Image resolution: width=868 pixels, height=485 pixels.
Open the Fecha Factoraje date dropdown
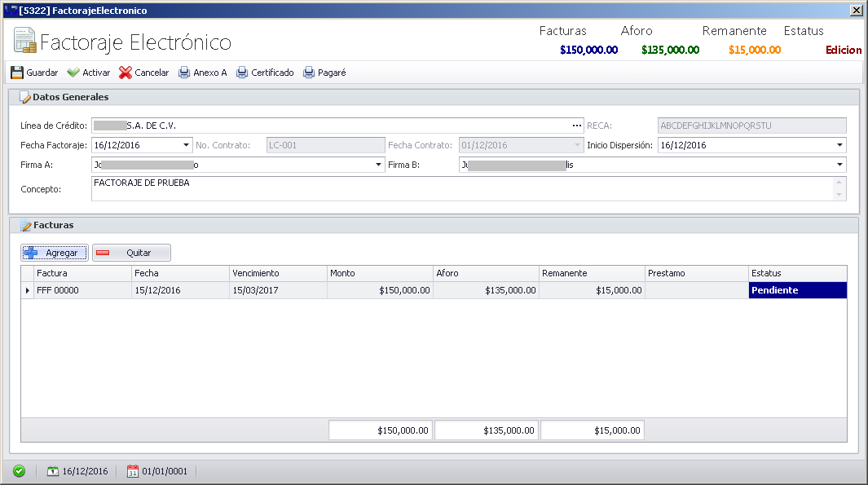(186, 145)
